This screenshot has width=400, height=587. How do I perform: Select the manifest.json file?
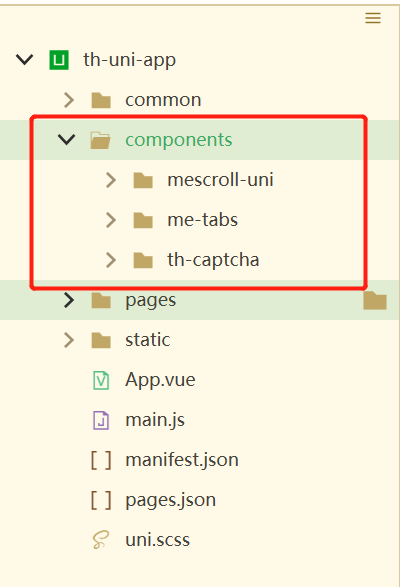click(x=182, y=460)
